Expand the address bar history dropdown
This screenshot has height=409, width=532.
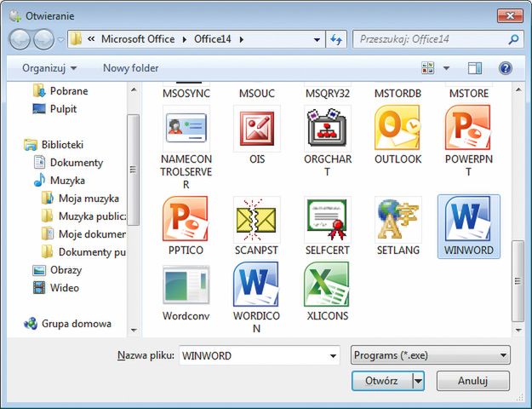tap(317, 39)
